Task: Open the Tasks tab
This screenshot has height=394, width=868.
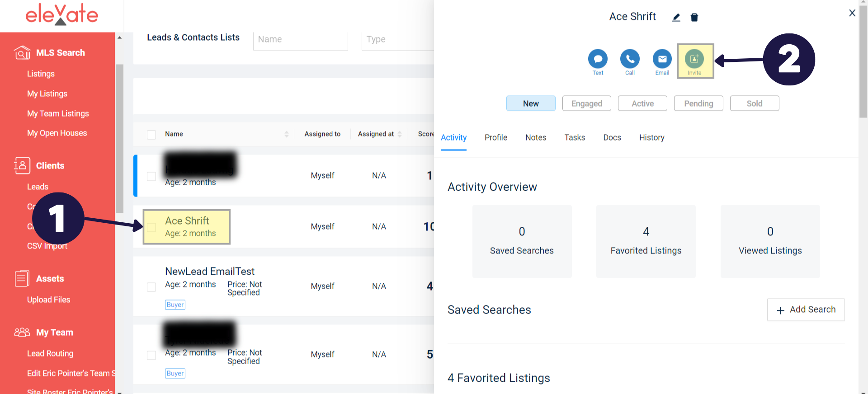Action: click(575, 137)
